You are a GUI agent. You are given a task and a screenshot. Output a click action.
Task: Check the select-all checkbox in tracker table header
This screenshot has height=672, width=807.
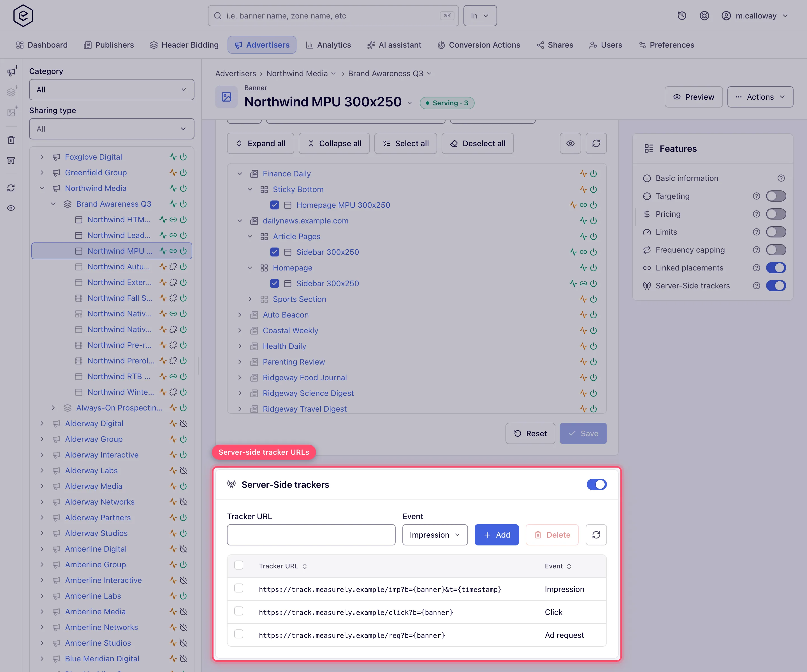[239, 565]
